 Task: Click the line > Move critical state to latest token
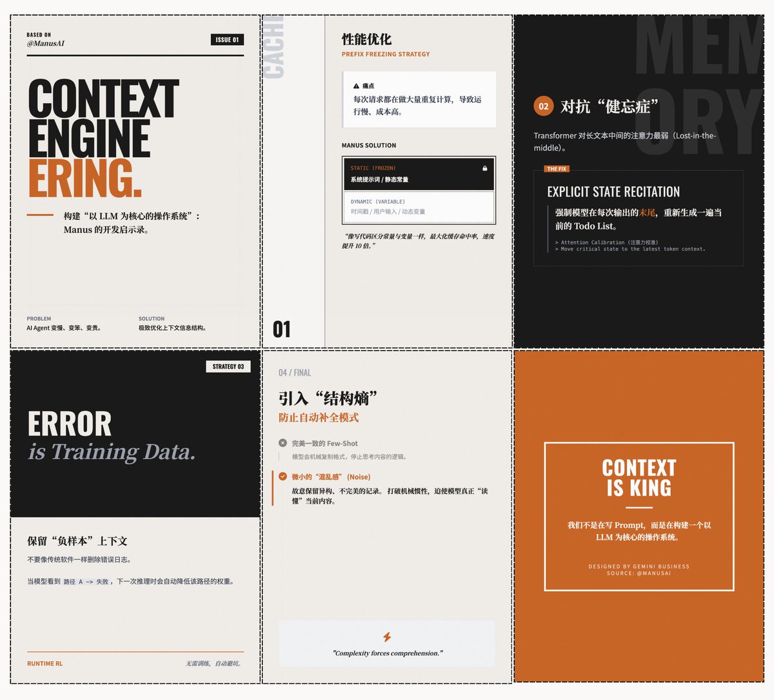pyautogui.click(x=630, y=249)
